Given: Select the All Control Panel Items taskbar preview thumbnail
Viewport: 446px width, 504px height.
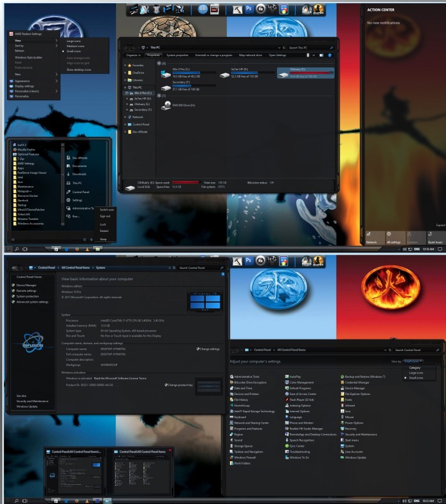Looking at the screenshot, I should (x=142, y=472).
